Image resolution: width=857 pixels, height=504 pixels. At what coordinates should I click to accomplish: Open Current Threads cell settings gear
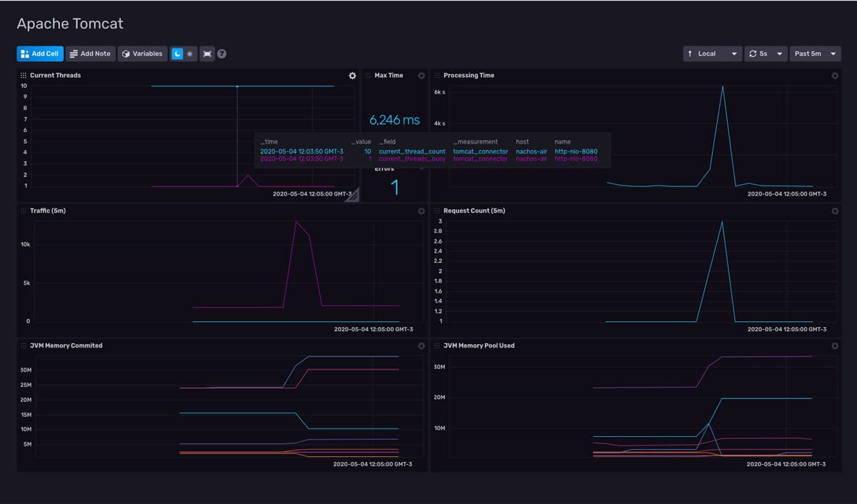tap(352, 76)
